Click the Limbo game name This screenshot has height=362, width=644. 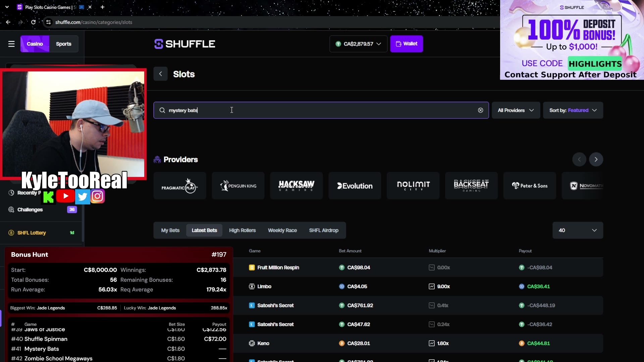tap(264, 287)
